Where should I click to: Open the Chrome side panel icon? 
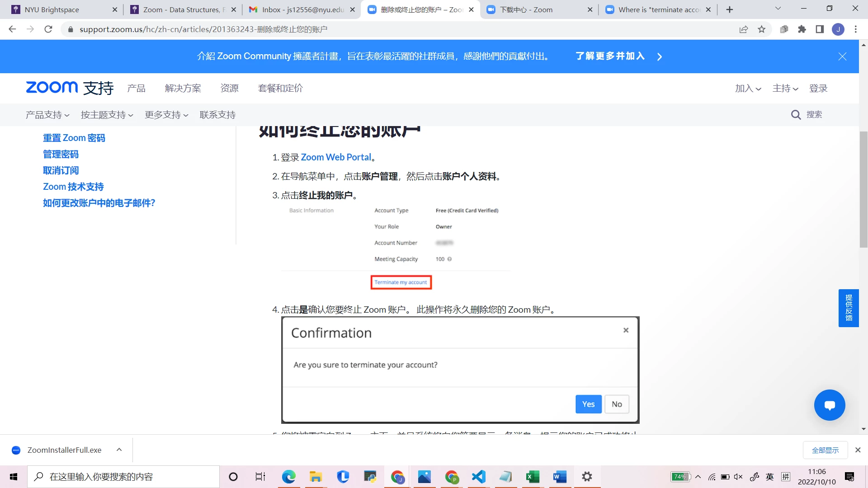(x=820, y=29)
